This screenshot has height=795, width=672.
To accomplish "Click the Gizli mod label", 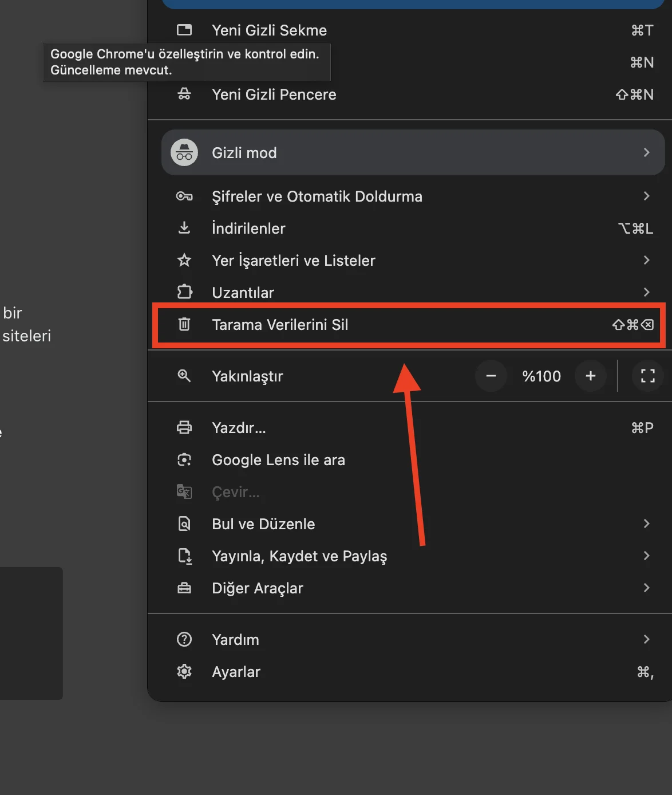I will point(244,153).
